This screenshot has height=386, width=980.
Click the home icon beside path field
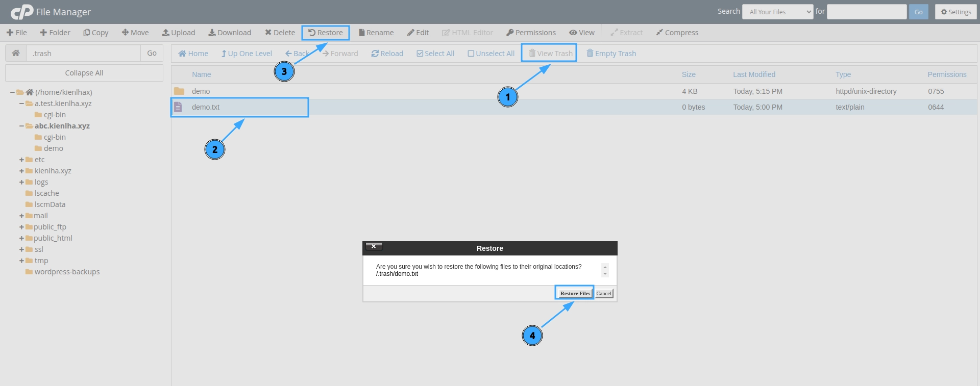pos(16,53)
